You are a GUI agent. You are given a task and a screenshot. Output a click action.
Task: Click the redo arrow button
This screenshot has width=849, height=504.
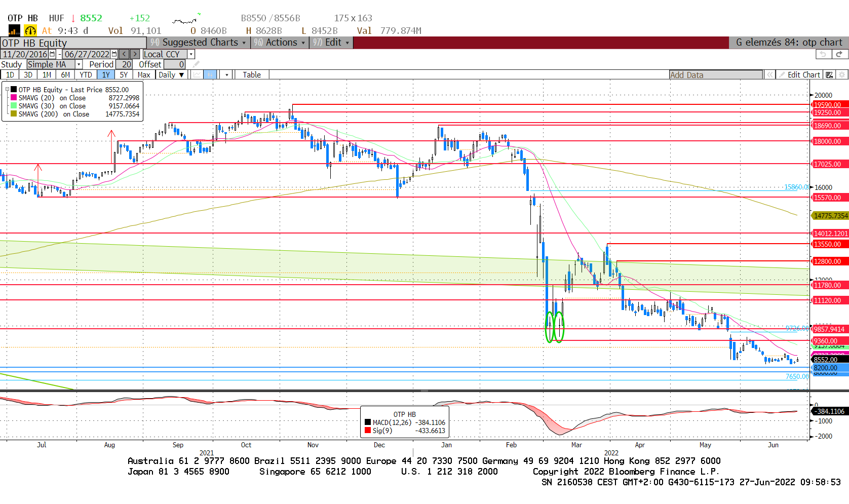point(839,54)
